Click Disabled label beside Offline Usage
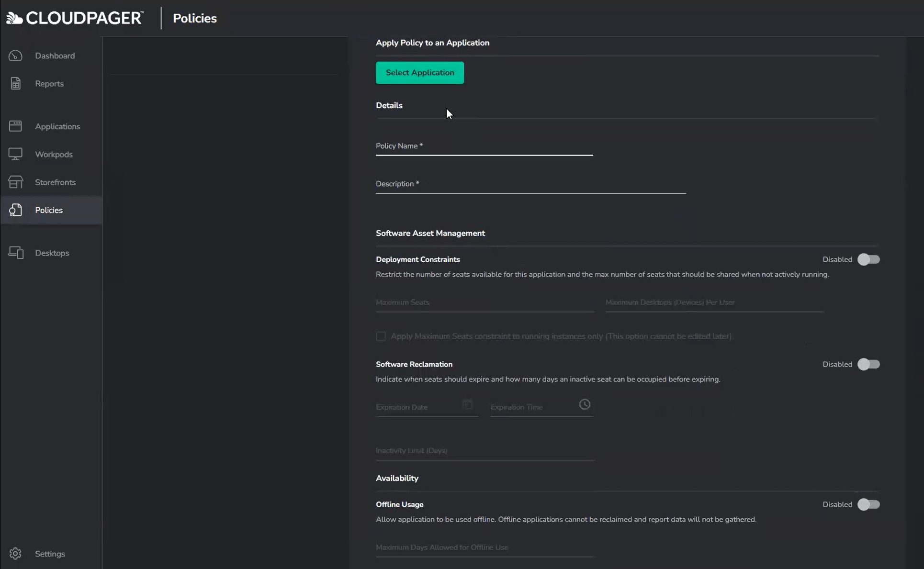The image size is (924, 569). [x=837, y=504]
